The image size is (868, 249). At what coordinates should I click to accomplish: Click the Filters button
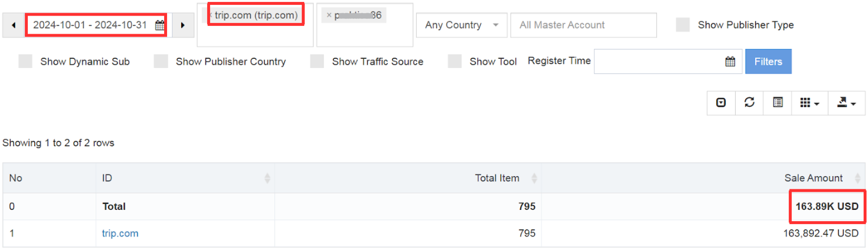click(768, 61)
